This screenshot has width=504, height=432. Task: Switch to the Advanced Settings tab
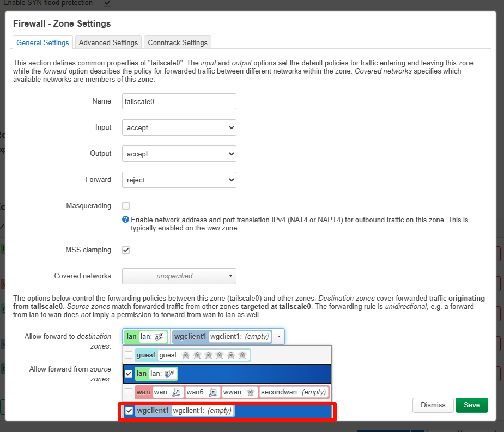[108, 42]
